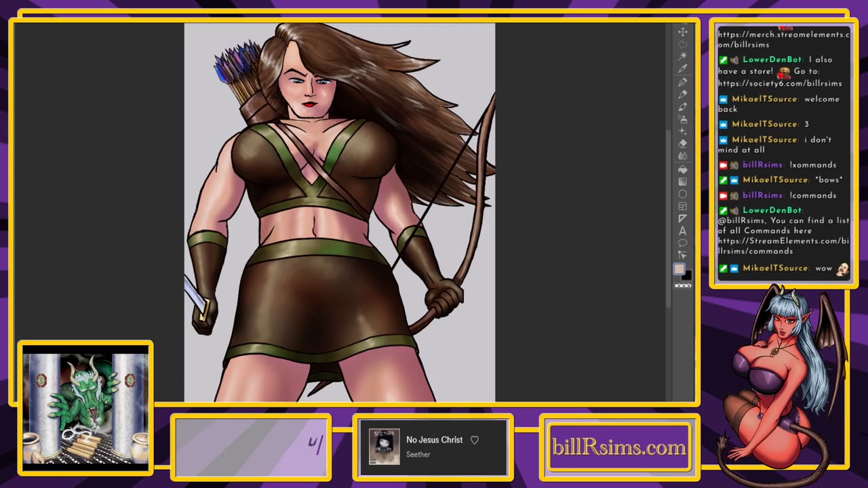Open the billRsims.com link
This screenshot has width=868, height=488.
[x=619, y=447]
